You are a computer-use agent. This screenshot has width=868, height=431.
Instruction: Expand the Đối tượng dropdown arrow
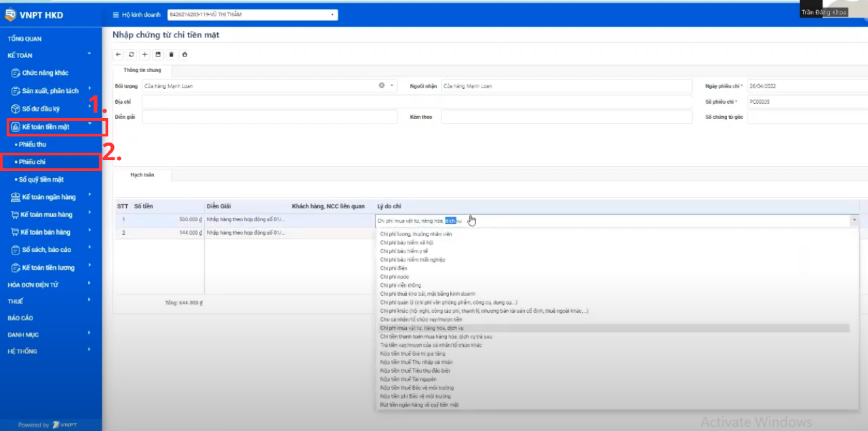pyautogui.click(x=392, y=86)
